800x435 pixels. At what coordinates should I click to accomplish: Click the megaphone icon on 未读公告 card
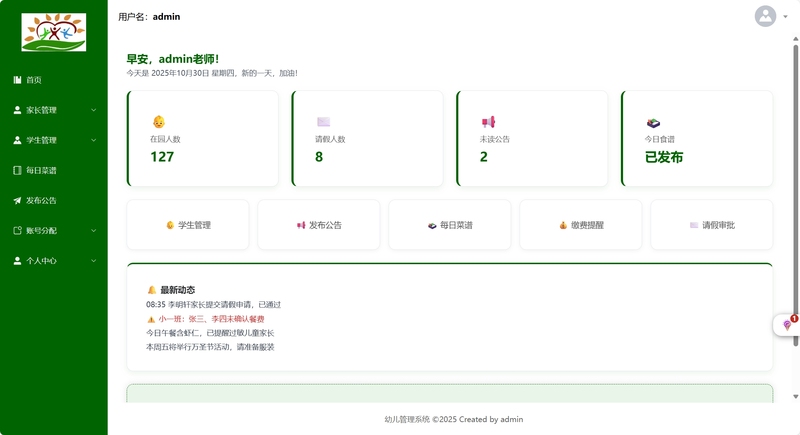pos(488,122)
